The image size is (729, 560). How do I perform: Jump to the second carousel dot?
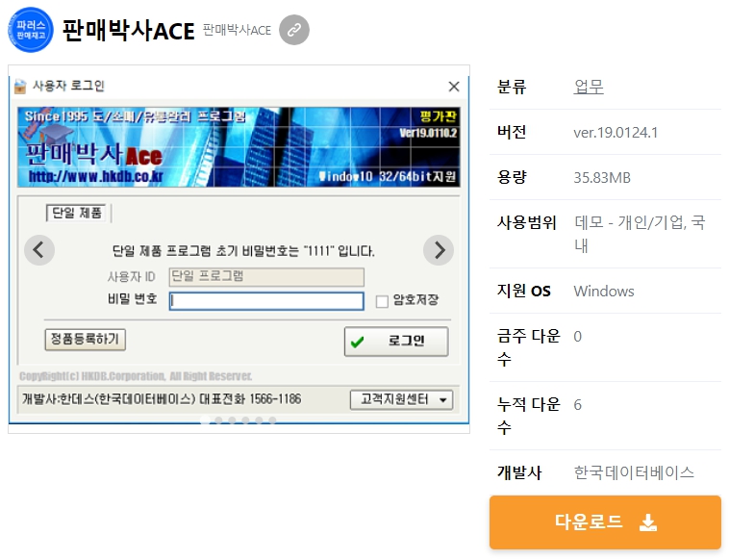pyautogui.click(x=218, y=420)
